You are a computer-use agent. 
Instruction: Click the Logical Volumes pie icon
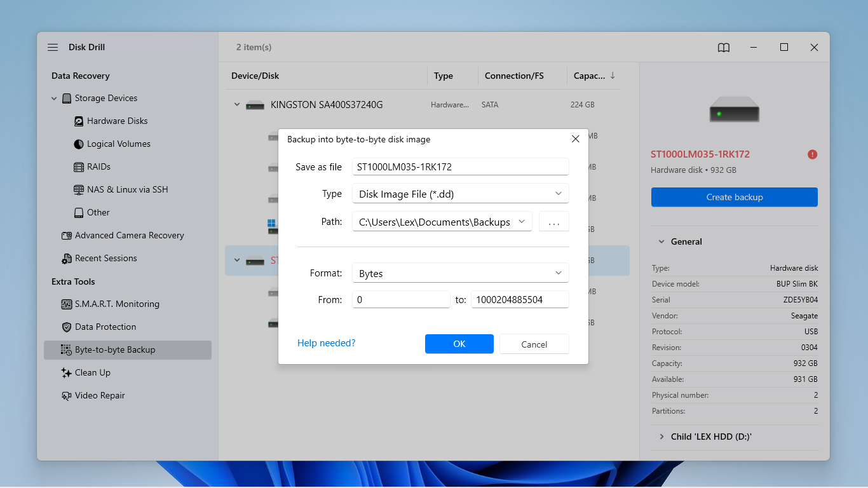click(x=79, y=144)
